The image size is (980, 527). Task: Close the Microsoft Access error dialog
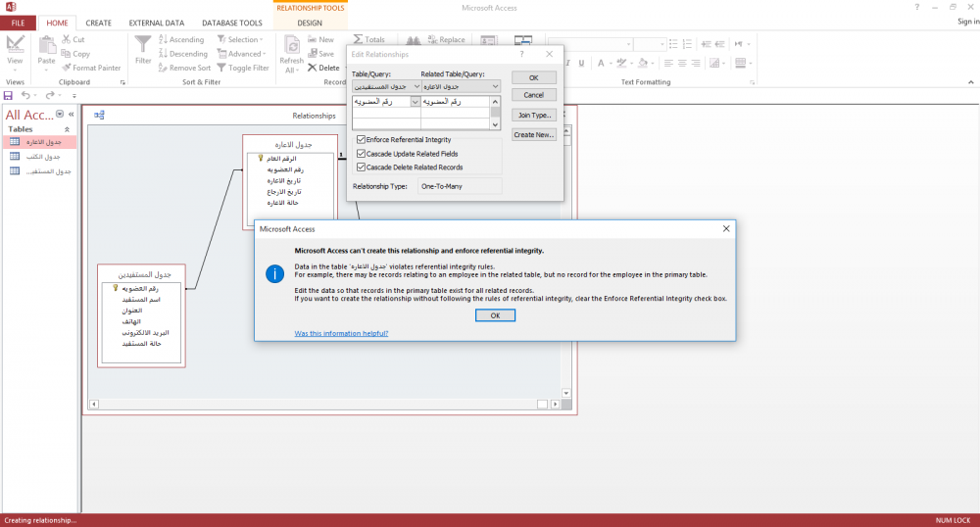coord(726,228)
